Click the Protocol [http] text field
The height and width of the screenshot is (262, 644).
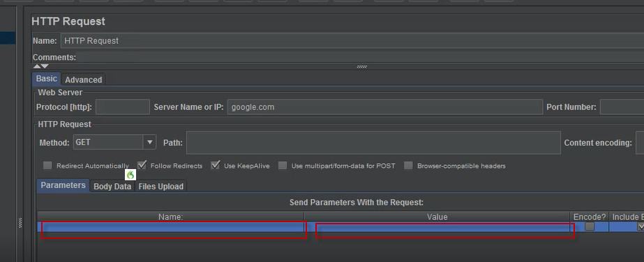122,107
